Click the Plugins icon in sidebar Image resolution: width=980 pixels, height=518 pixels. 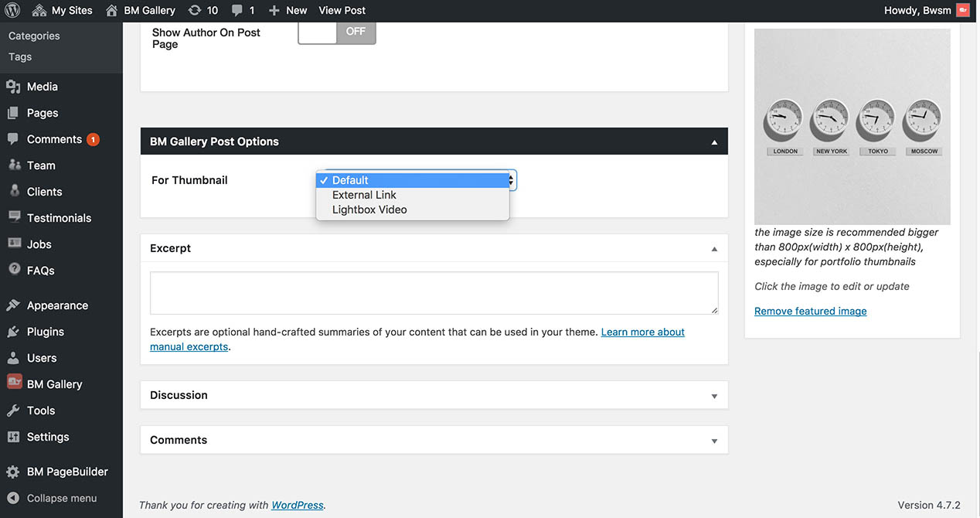coord(13,332)
